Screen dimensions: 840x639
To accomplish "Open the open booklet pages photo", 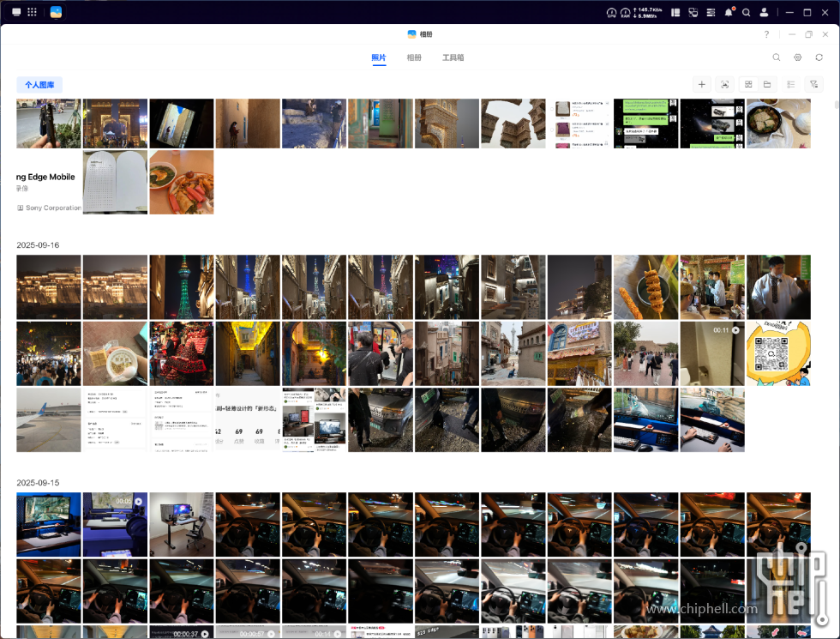I will point(115,182).
